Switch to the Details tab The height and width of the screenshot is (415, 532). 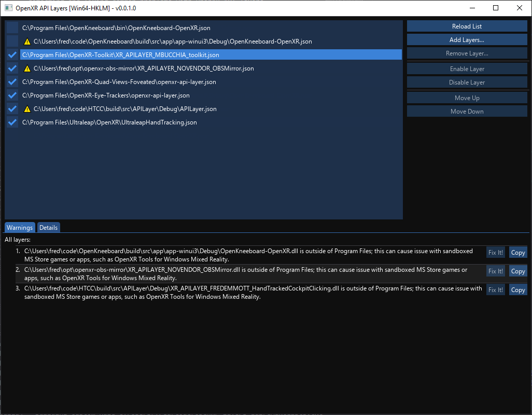[x=49, y=227]
